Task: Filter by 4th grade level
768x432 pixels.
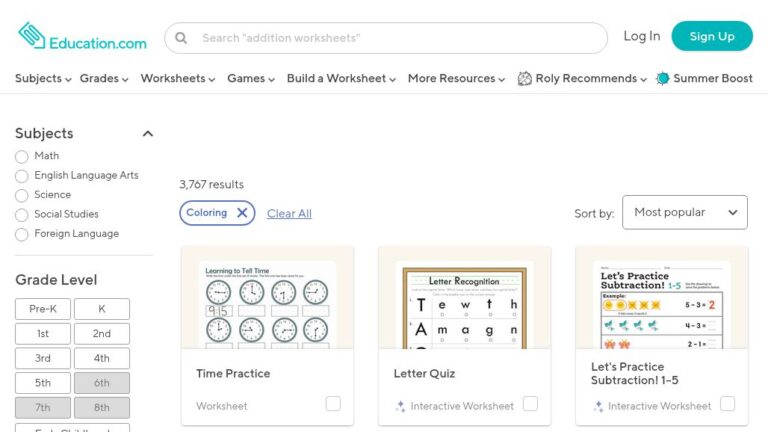Action: coord(102,358)
